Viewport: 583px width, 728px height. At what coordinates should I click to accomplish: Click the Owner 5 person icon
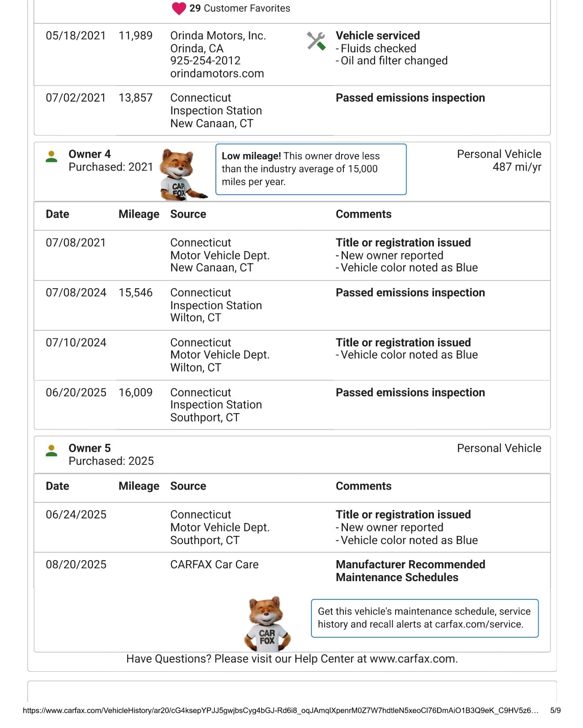(52, 451)
